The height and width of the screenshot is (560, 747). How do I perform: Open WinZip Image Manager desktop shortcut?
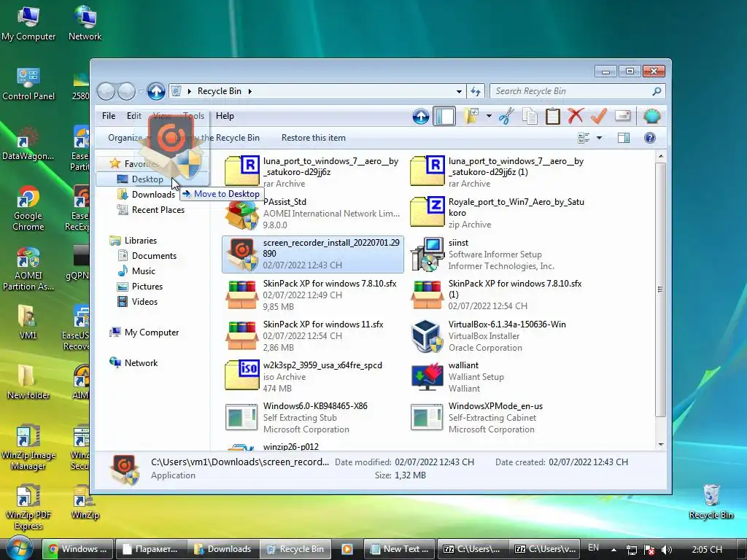(x=28, y=448)
